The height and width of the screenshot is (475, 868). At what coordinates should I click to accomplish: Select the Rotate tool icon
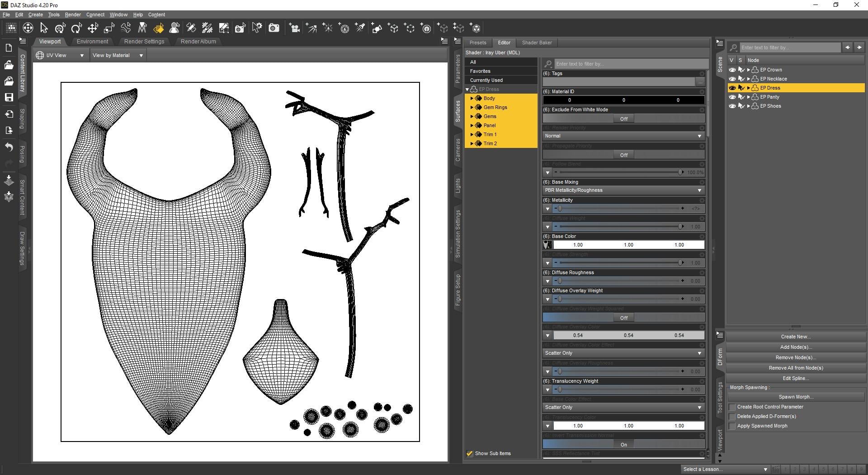pos(76,28)
